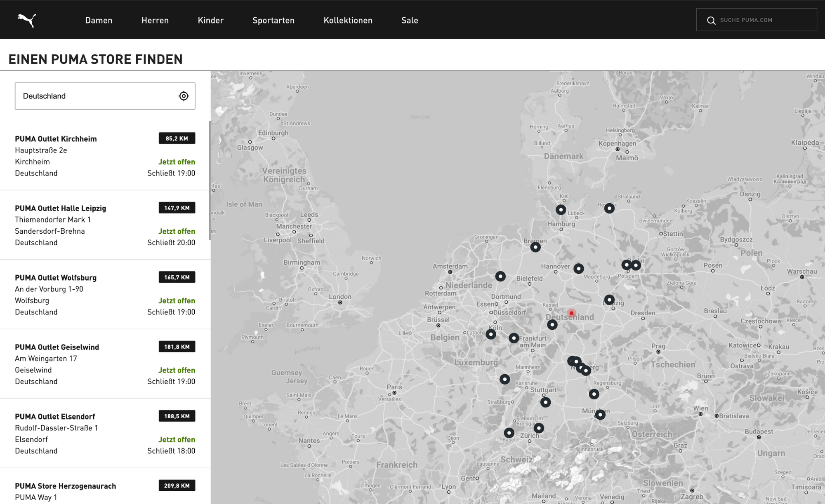Viewport: 825px width, 504px height.
Task: Click the search icon in navigation bar
Action: click(x=711, y=20)
